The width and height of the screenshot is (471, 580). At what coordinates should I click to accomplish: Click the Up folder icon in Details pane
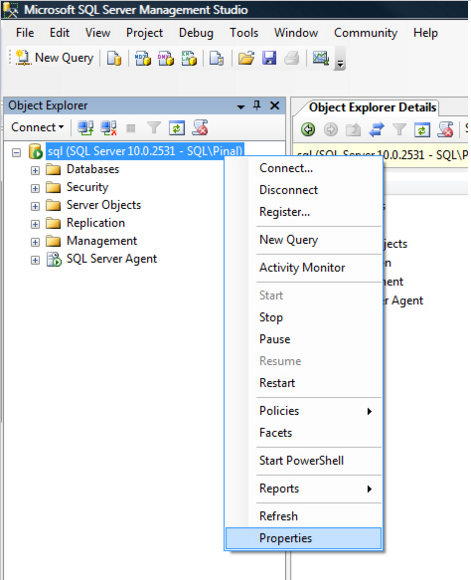[x=353, y=130]
